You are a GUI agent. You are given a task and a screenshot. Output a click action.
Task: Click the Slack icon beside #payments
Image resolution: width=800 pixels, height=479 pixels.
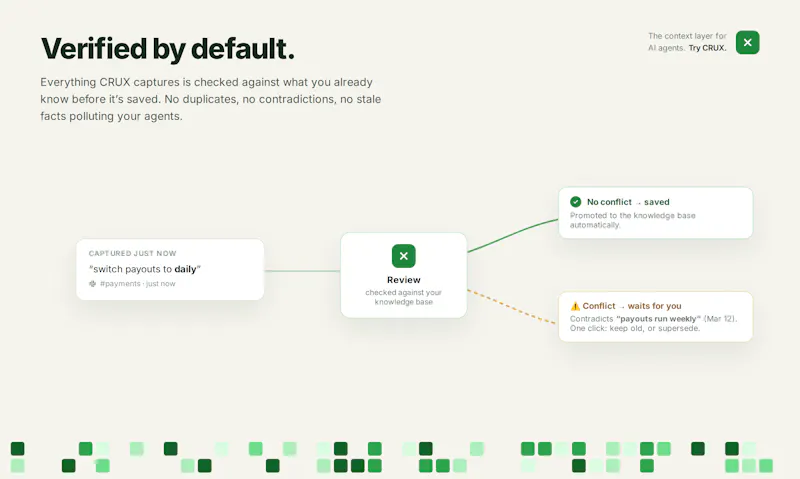92,284
